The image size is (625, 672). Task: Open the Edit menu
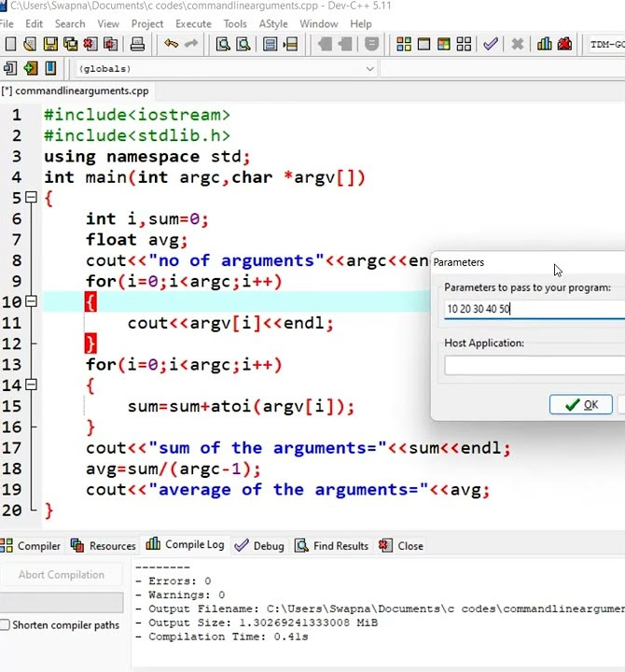34,23
